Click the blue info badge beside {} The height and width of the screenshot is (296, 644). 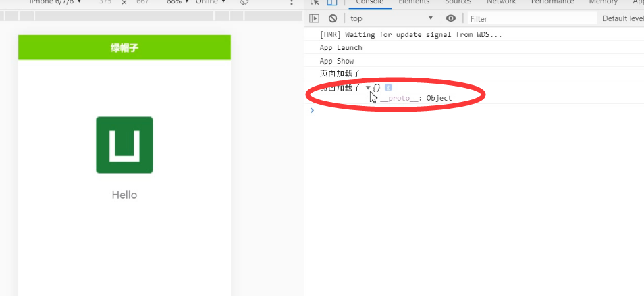pos(388,87)
